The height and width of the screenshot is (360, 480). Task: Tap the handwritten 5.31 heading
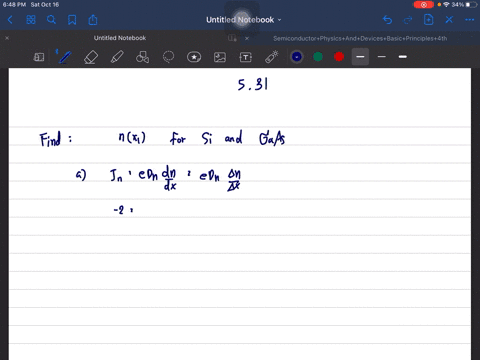point(253,84)
